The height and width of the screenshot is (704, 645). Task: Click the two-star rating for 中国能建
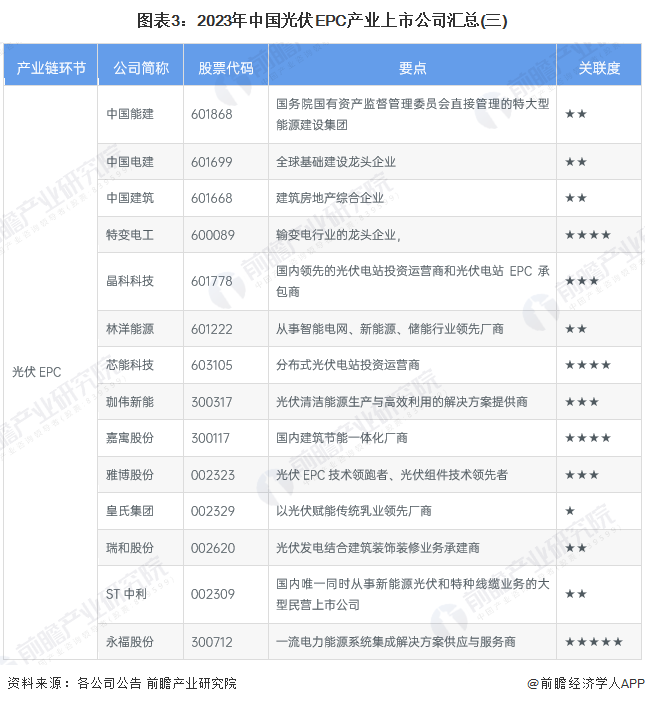tap(576, 114)
